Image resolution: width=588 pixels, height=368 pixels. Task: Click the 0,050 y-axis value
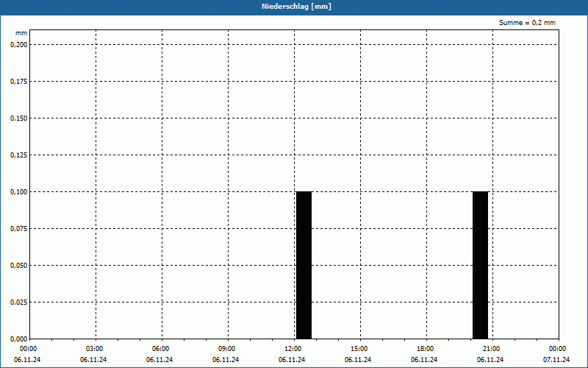pos(19,266)
